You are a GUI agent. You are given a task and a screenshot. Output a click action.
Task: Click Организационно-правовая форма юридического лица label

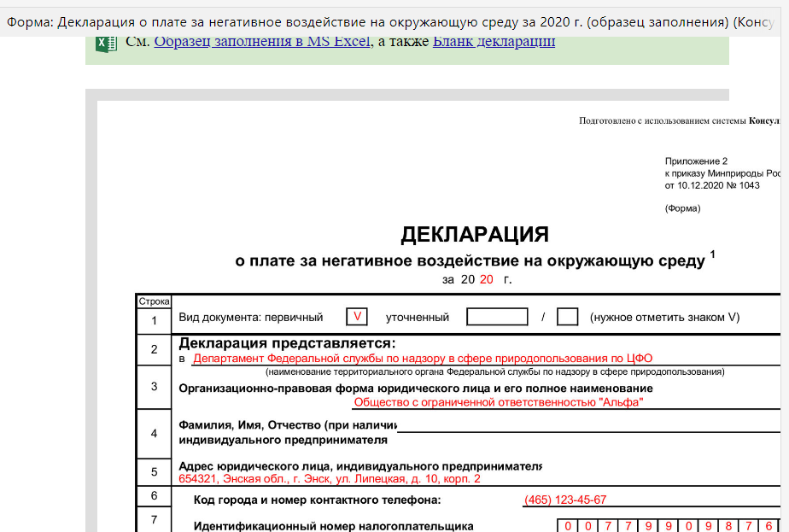point(416,389)
